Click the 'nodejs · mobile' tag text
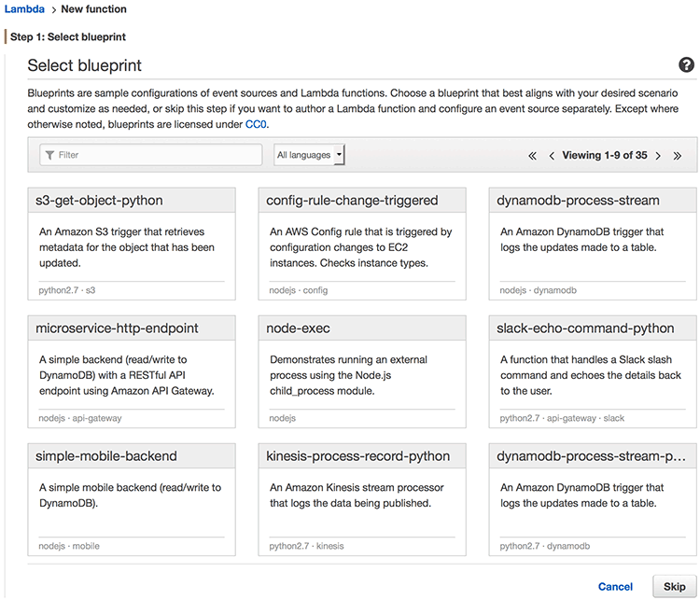Image resolution: width=700 pixels, height=600 pixels. (x=69, y=546)
